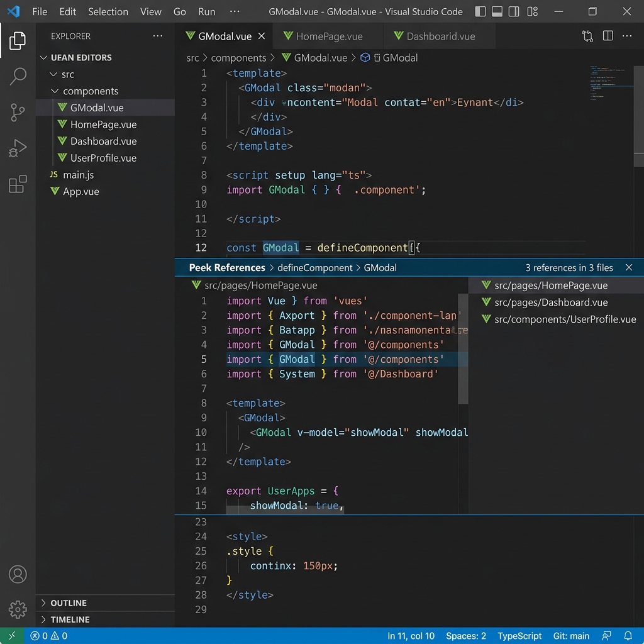Click the peek editor vertical scrollbar
This screenshot has width=644, height=644.
[463, 348]
